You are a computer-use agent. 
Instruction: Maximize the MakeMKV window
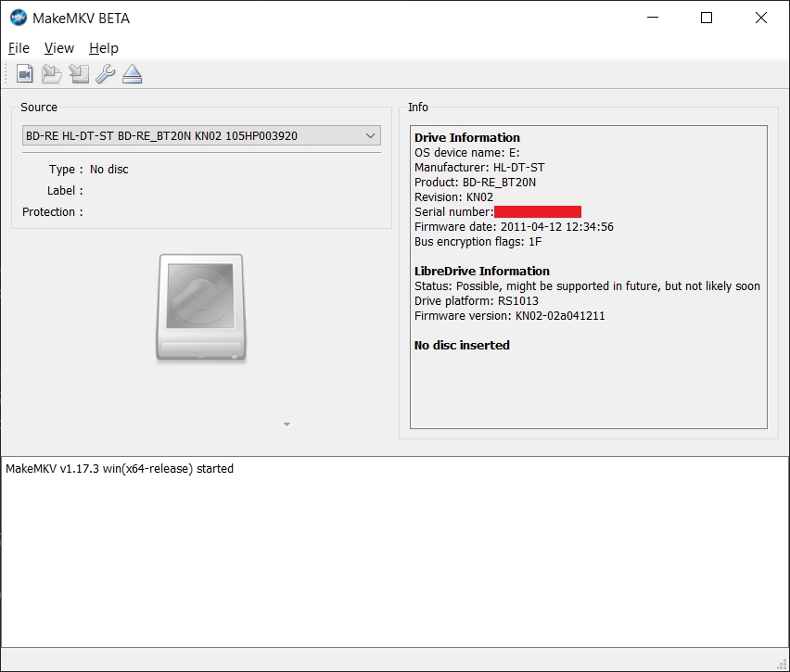(707, 18)
